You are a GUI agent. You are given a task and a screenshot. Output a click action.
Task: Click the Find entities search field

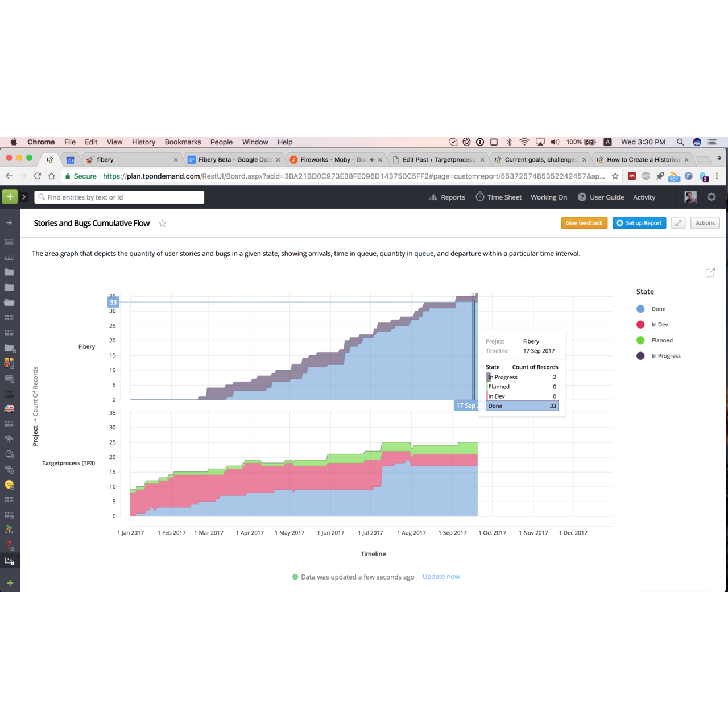click(119, 197)
